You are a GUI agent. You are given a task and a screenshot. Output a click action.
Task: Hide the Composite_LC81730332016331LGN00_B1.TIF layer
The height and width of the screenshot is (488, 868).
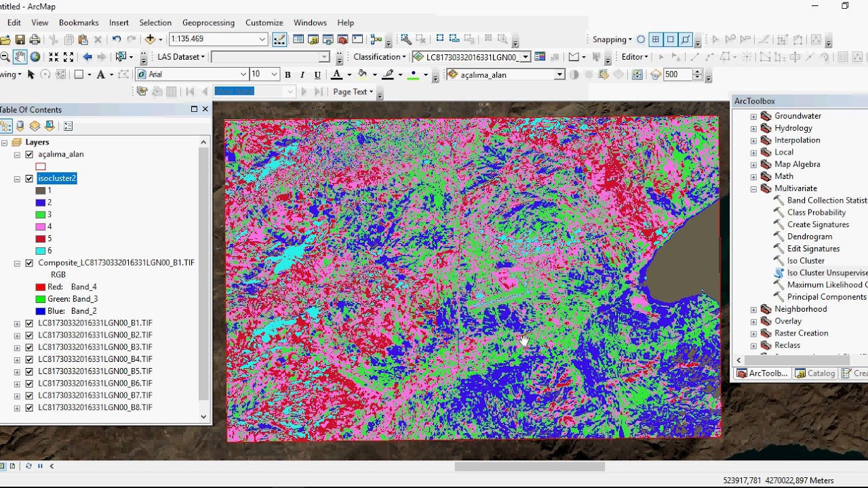tap(29, 263)
